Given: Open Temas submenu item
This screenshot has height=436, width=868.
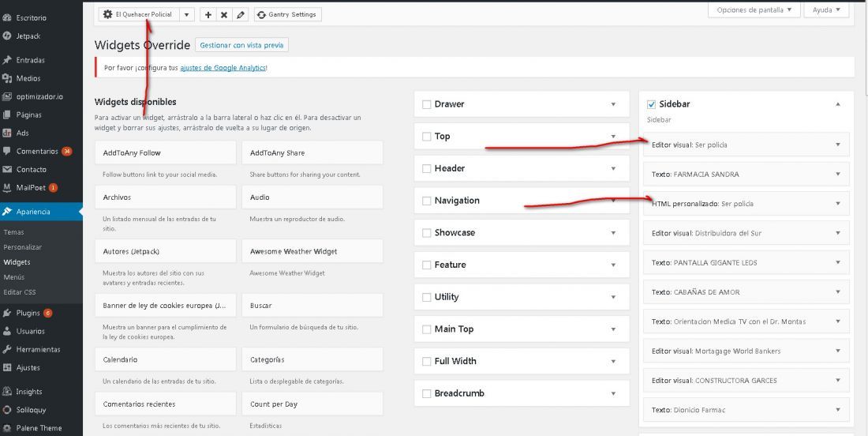Looking at the screenshot, I should [x=14, y=232].
